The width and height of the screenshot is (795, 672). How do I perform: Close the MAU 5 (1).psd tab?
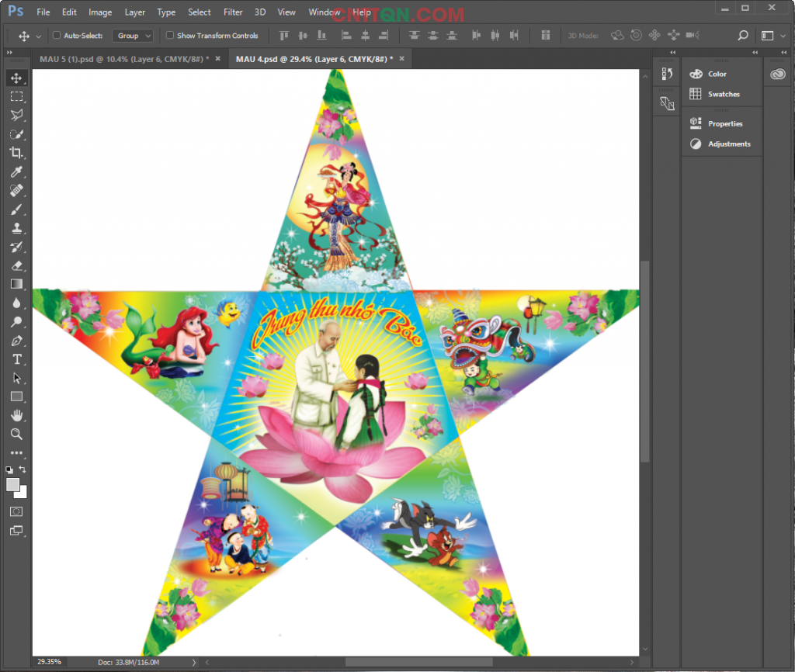click(x=217, y=59)
